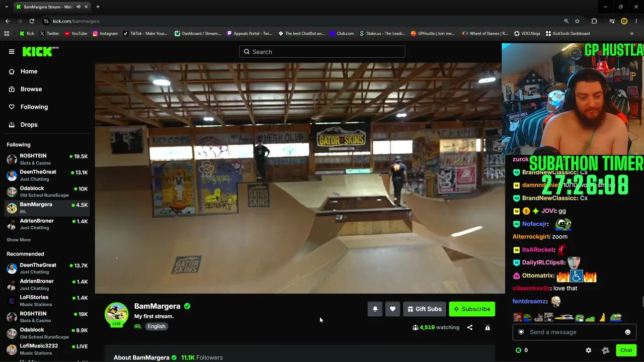Toggle the follow heart button
The image size is (644, 362).
click(x=393, y=309)
